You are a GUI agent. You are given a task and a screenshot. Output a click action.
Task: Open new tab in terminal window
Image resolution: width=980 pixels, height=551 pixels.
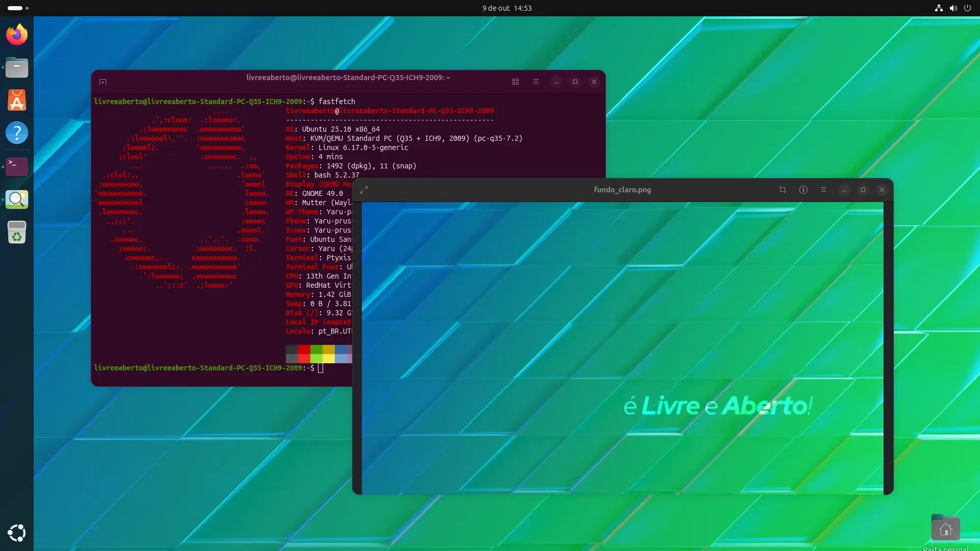click(103, 82)
